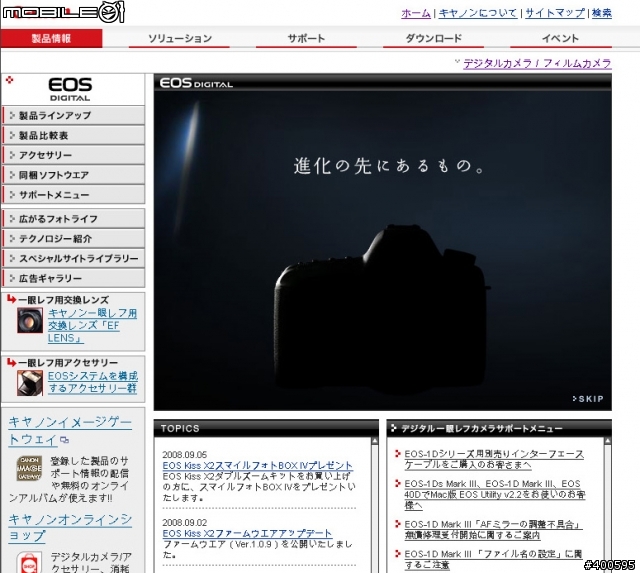Screen dimensions: 640x573
Task: Open デジタルカメラ / フィルムカメラ link
Action: pos(537,63)
